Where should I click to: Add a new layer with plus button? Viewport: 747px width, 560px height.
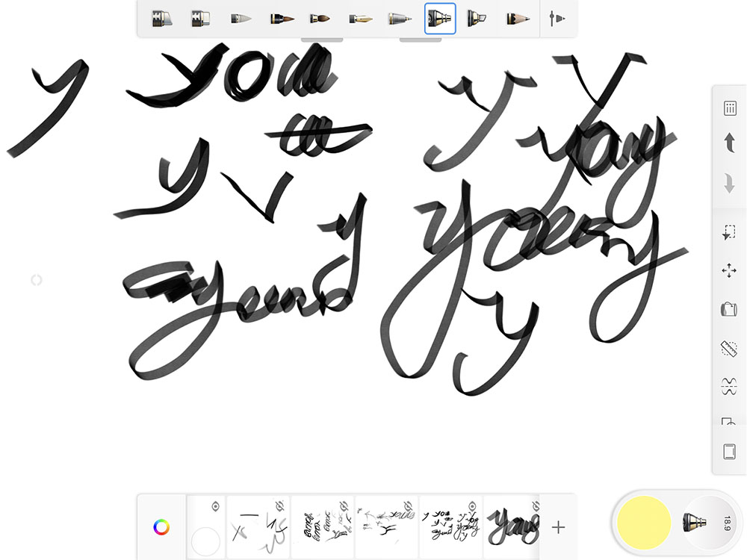point(558,527)
